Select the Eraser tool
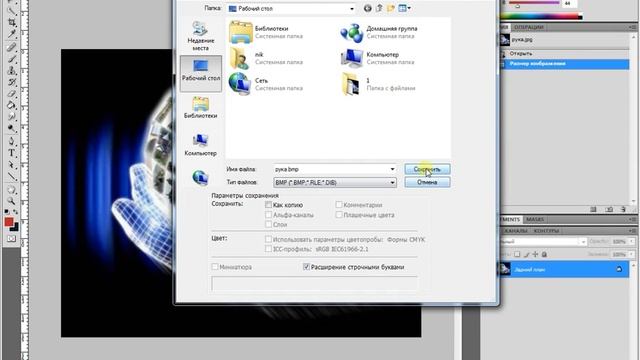The image size is (640, 360). 12,94
